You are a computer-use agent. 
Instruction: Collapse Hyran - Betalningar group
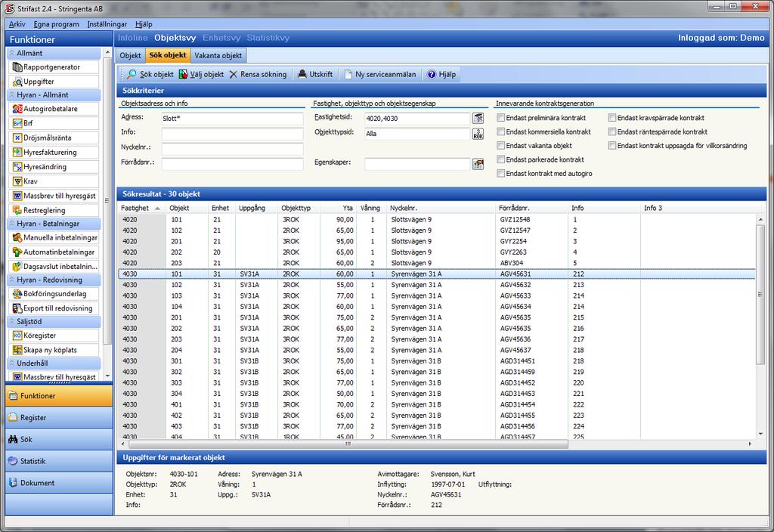click(54, 224)
